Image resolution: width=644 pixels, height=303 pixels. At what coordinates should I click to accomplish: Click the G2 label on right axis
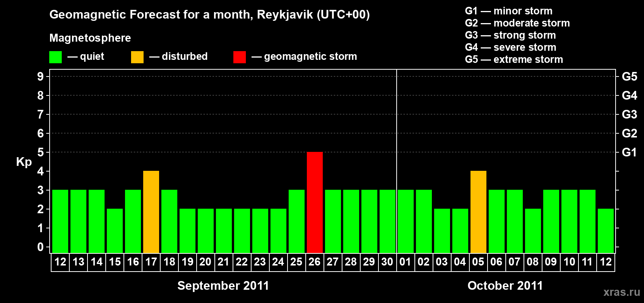(x=629, y=133)
